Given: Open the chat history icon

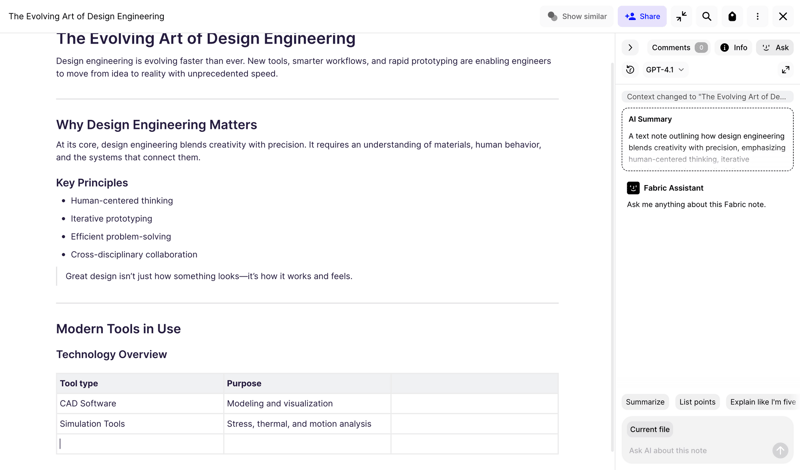Looking at the screenshot, I should [630, 70].
